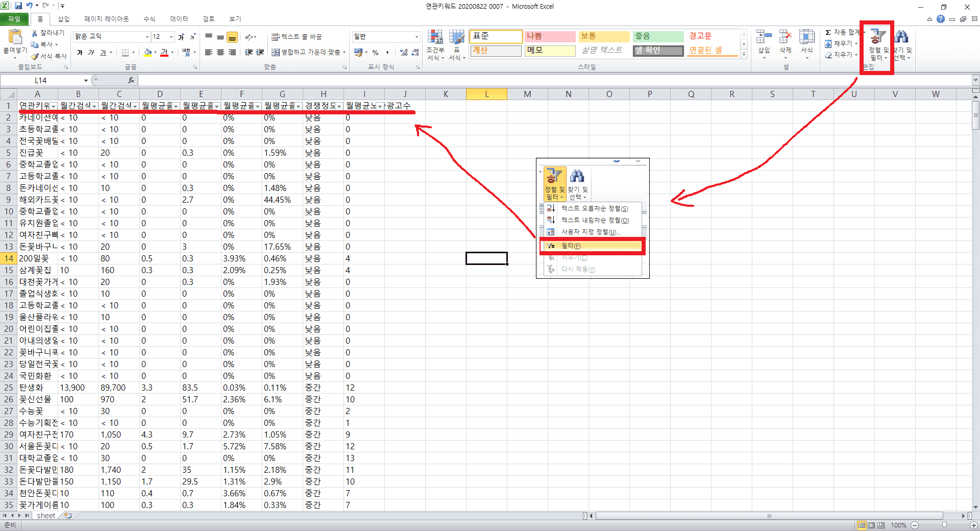Toggle underline formatting
Screen dimensions: 980x531
point(103,52)
